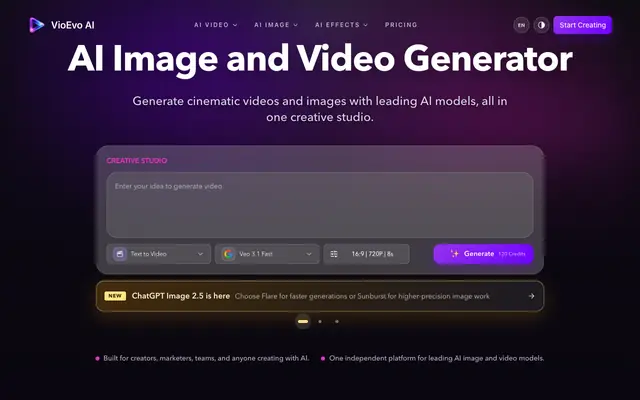The height and width of the screenshot is (400, 640).
Task: Select the second carousel dot indicator
Action: click(x=320, y=321)
